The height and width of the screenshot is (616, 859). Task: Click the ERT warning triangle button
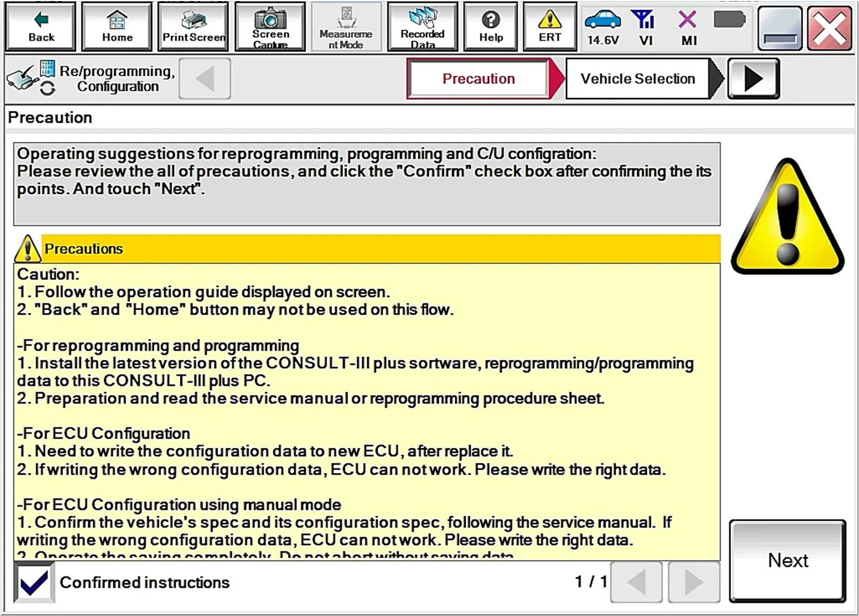coord(550,27)
